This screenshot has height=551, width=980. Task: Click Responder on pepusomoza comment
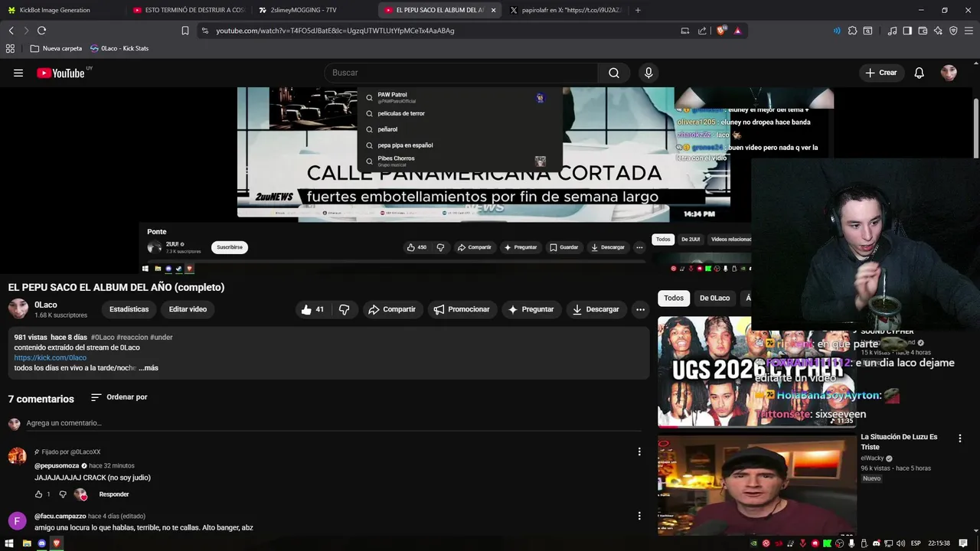(114, 494)
